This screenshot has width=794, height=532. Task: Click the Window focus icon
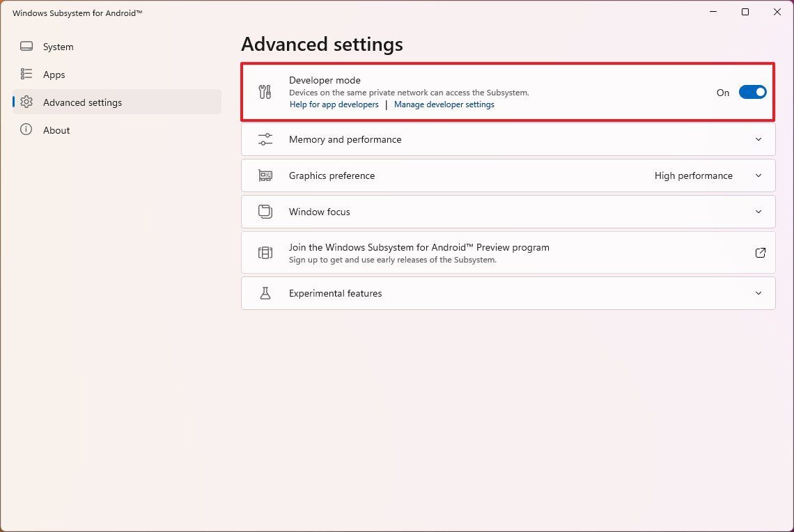coord(265,212)
